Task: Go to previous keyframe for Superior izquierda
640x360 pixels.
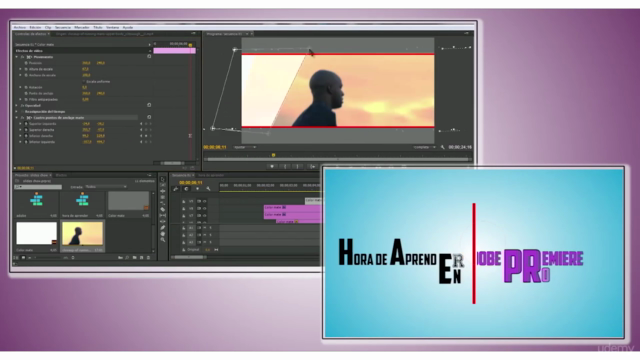Action: tap(141, 124)
